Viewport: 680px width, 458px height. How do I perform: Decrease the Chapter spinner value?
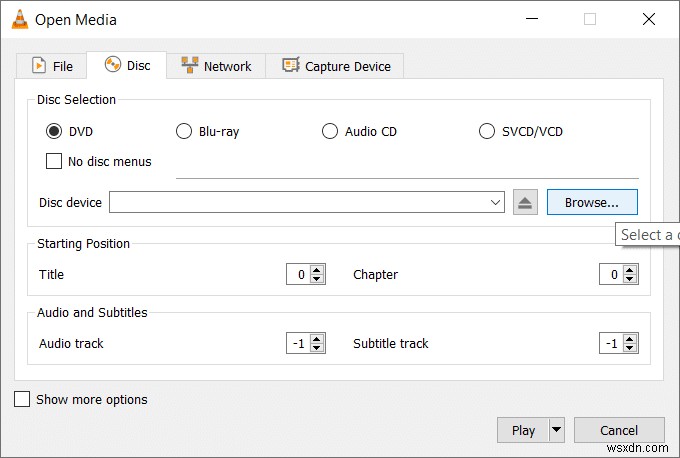tap(631, 279)
